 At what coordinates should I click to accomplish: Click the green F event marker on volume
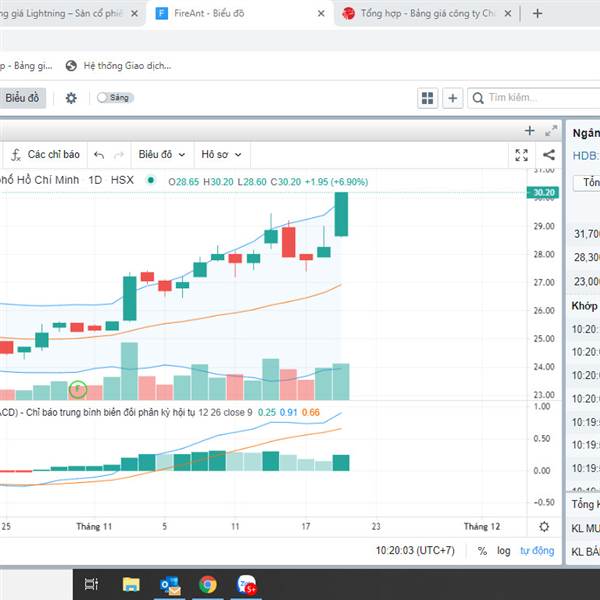click(x=78, y=390)
